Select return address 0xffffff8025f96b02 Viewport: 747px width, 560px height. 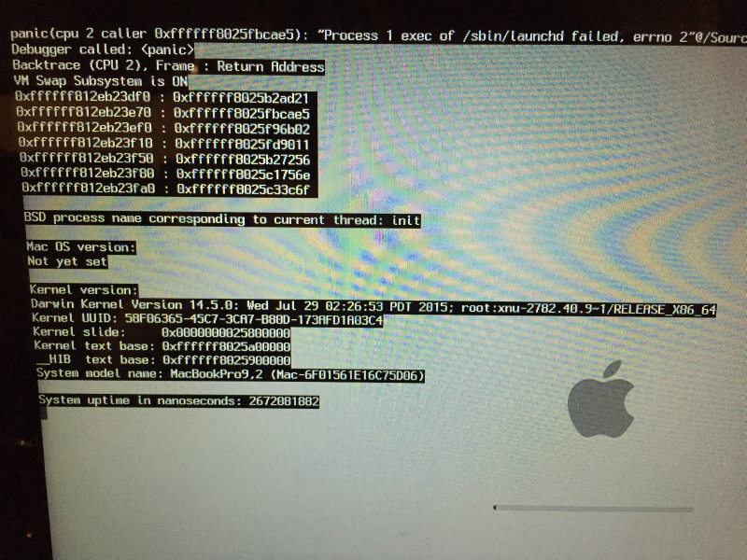242,129
